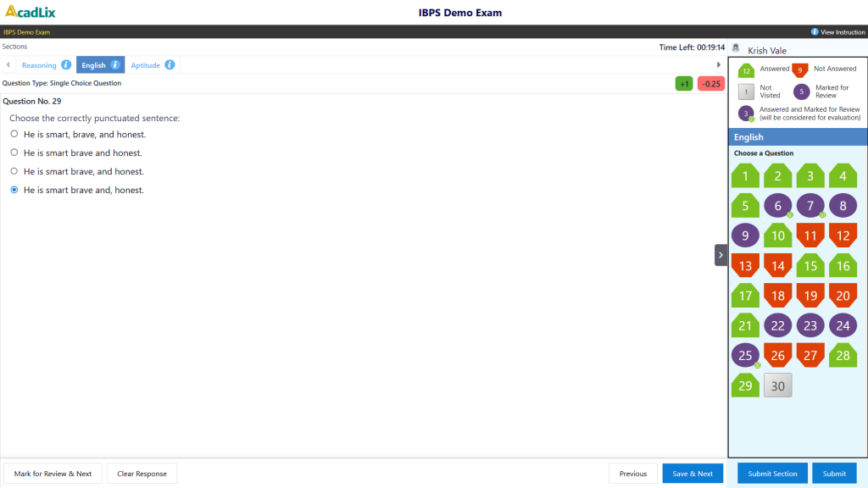
Task: Collapse the question palette using the side chevron
Action: (721, 254)
